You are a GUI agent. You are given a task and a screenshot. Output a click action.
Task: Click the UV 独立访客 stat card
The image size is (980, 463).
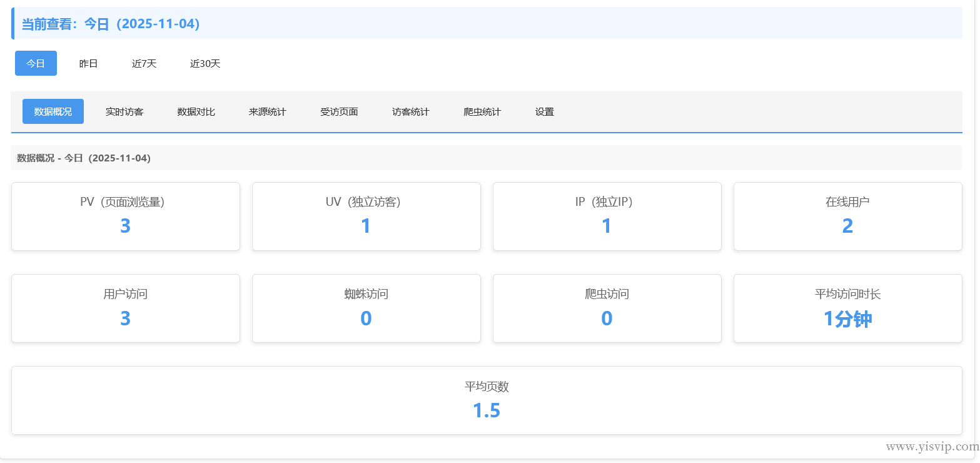coord(366,216)
